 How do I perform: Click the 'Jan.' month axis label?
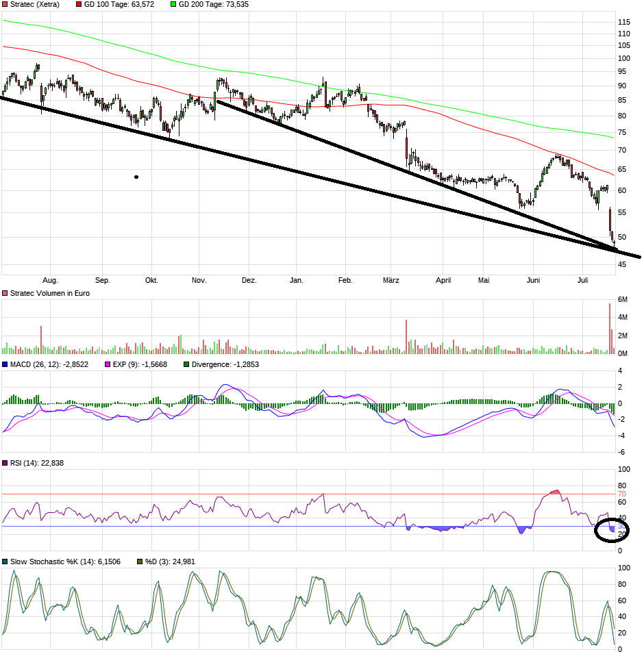tap(296, 281)
